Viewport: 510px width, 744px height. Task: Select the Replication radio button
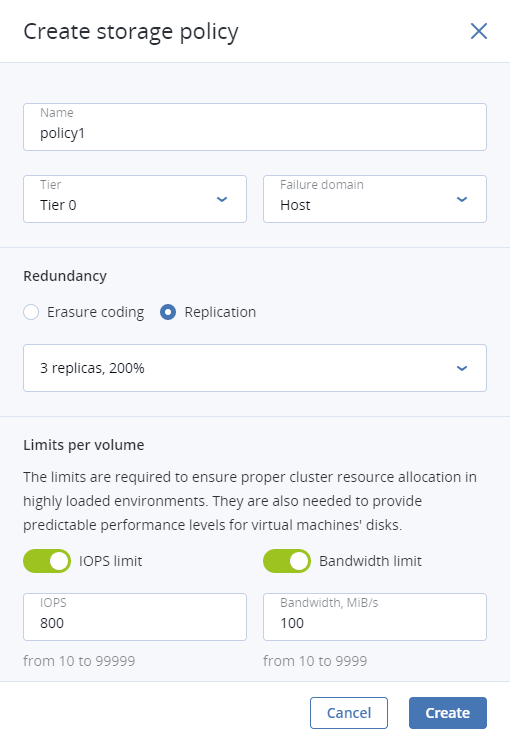pos(168,312)
